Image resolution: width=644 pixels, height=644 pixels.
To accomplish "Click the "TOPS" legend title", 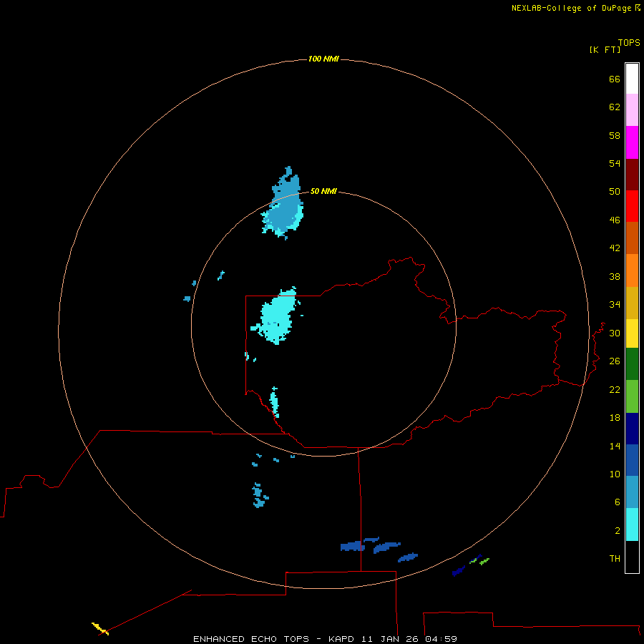I will pyautogui.click(x=629, y=42).
